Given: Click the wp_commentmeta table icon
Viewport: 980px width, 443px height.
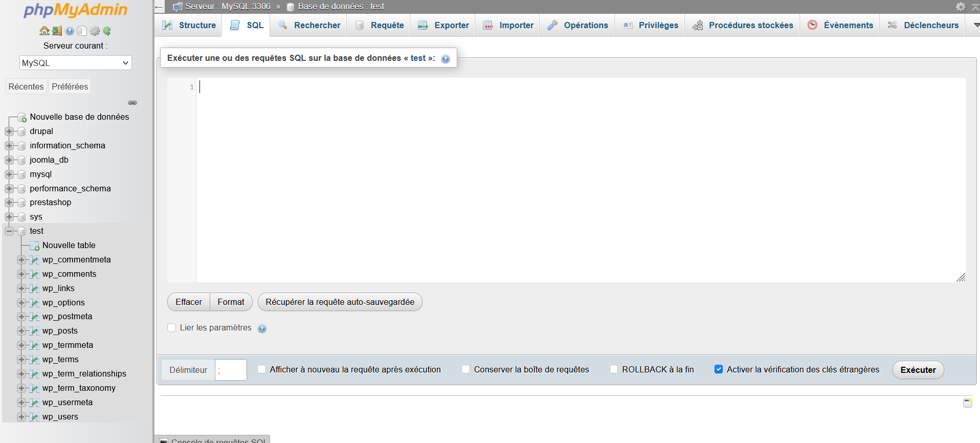Looking at the screenshot, I should click(x=34, y=260).
